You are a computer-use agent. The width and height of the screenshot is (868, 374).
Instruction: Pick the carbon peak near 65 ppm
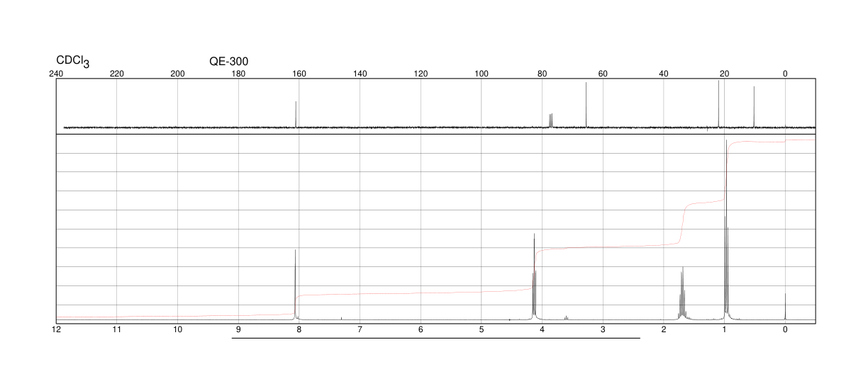tap(586, 105)
